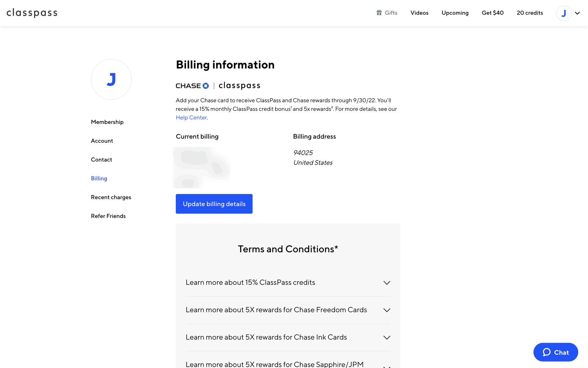
Task: Click the large J profile picture
Action: pos(111,79)
